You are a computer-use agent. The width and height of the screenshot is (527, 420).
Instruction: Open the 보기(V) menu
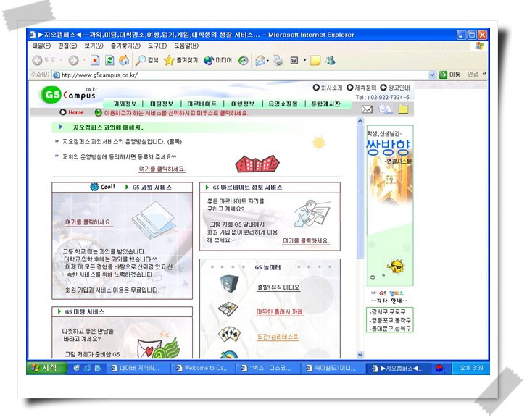point(94,46)
